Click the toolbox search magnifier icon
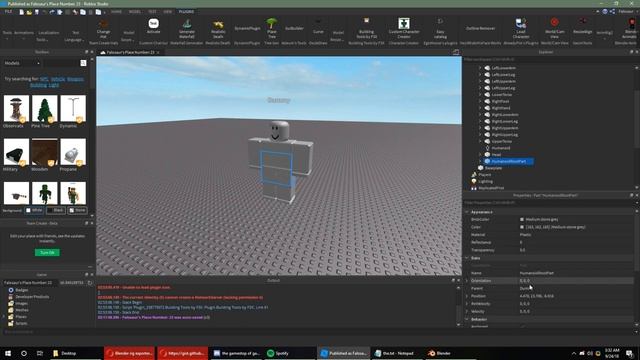Image resolution: width=640 pixels, height=360 pixels. point(83,63)
